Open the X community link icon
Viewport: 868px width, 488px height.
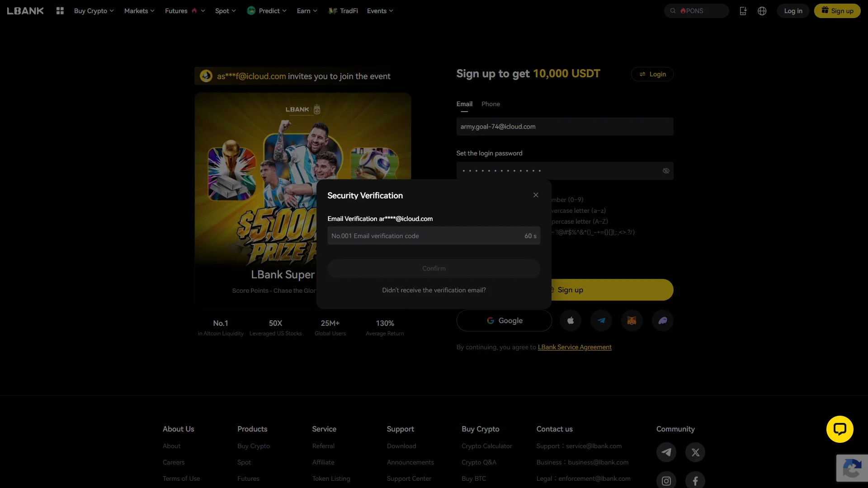click(695, 452)
